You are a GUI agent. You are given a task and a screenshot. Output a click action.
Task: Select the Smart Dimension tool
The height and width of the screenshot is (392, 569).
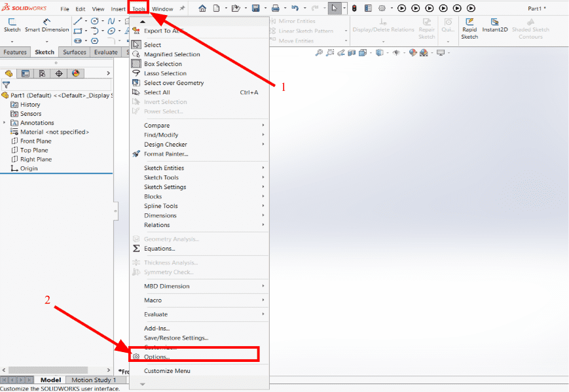(x=46, y=26)
